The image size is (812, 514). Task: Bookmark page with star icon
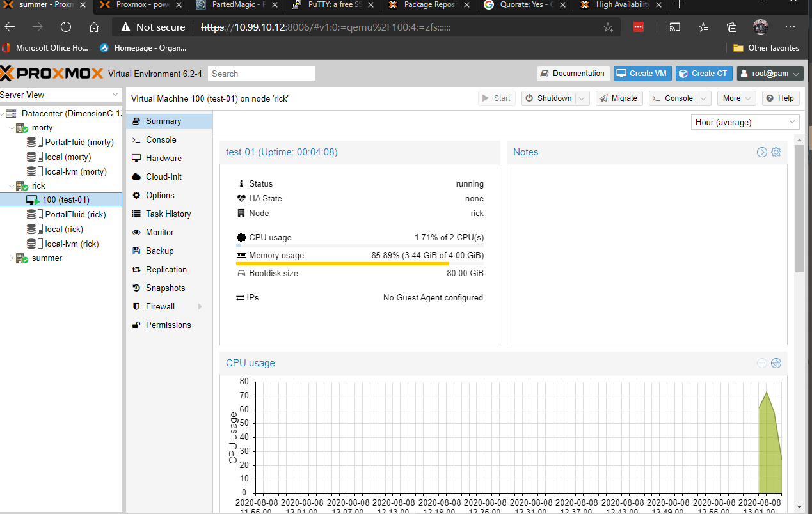(608, 27)
